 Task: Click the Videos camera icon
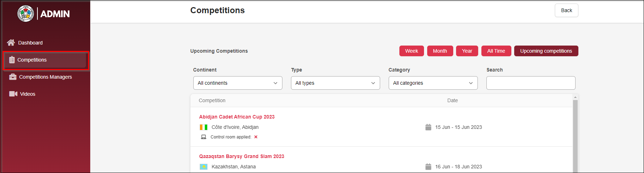tap(13, 94)
